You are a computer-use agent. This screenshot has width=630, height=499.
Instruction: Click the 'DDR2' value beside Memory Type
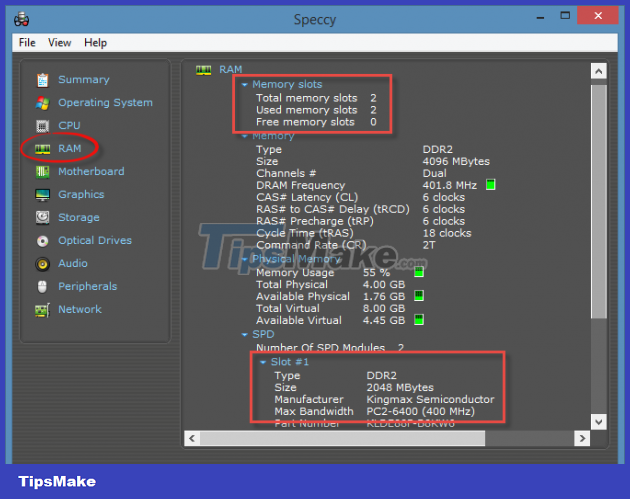438,149
